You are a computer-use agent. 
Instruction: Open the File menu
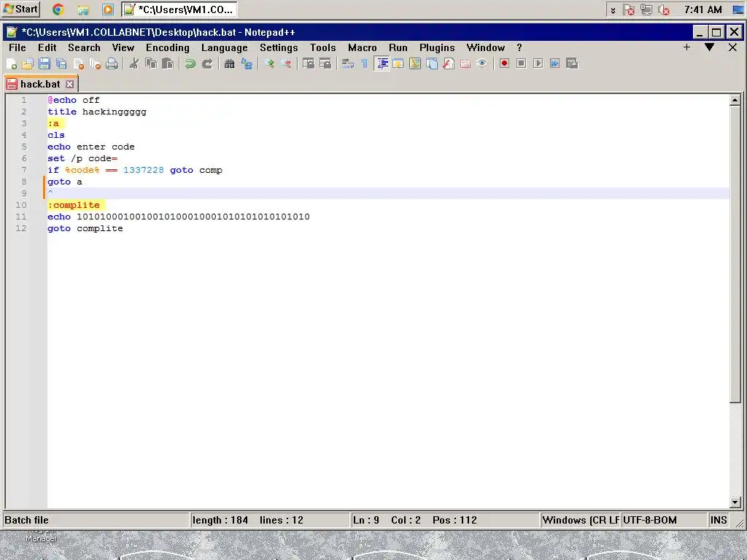(18, 47)
